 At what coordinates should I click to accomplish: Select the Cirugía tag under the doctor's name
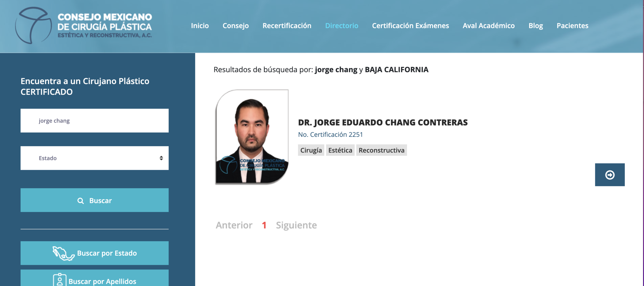point(311,150)
